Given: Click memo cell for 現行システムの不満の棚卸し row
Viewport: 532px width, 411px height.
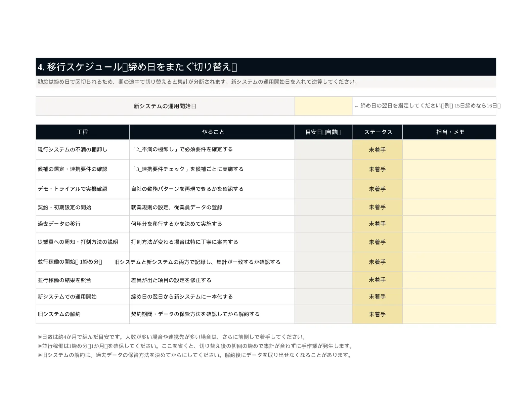Looking at the screenshot, I should coord(449,150).
